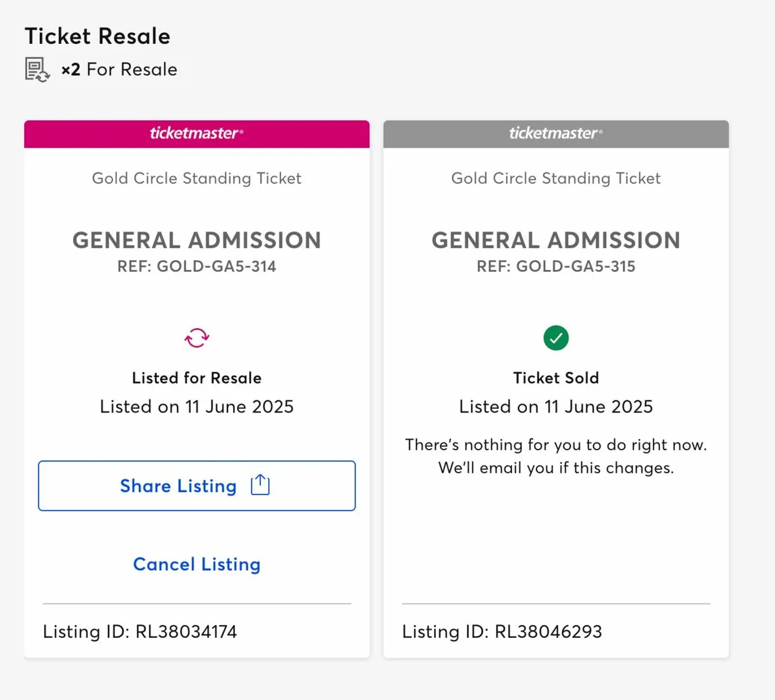Click Listing ID RL38046293

pos(502,632)
